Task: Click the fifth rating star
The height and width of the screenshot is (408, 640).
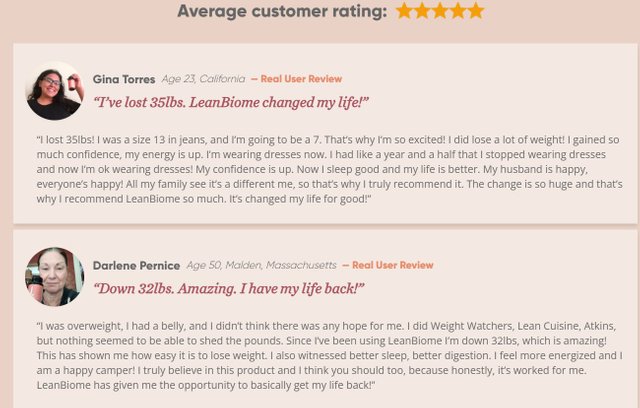Action: [x=476, y=11]
